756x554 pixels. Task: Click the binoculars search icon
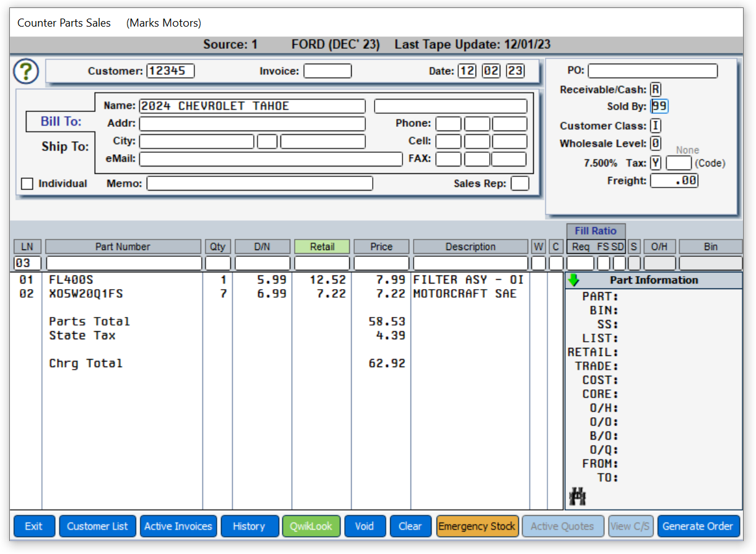pos(577,496)
